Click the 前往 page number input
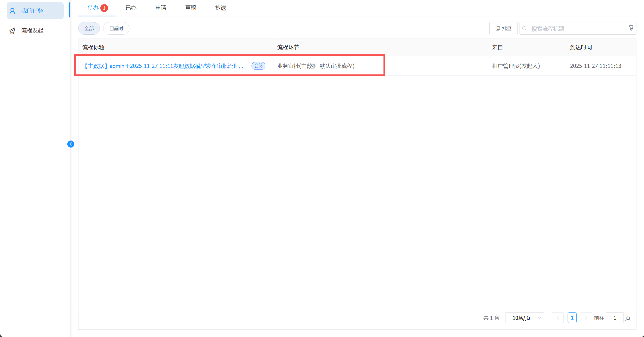Screen dimensions: 644x337 click(615, 318)
